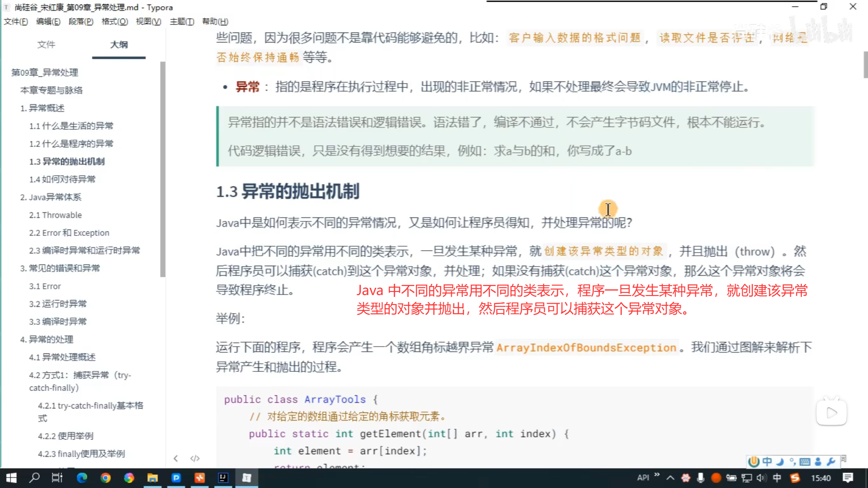The image size is (868, 488).
Task: Open the IME wrench settings icon
Action: tap(830, 461)
